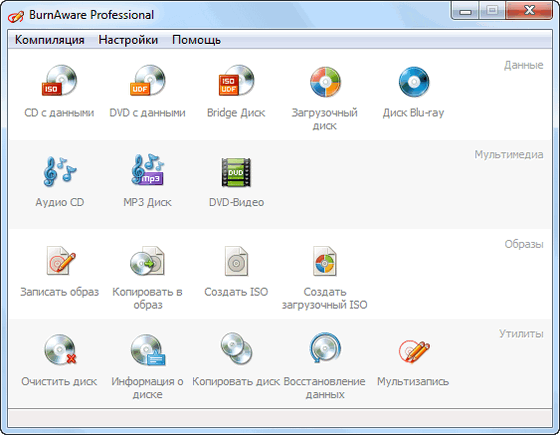
Task: Start the Аудио CD music notes icon
Action: pos(59,171)
